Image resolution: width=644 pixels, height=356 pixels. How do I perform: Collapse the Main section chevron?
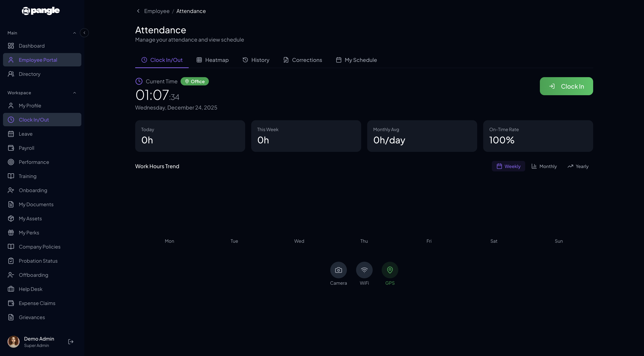(x=74, y=33)
